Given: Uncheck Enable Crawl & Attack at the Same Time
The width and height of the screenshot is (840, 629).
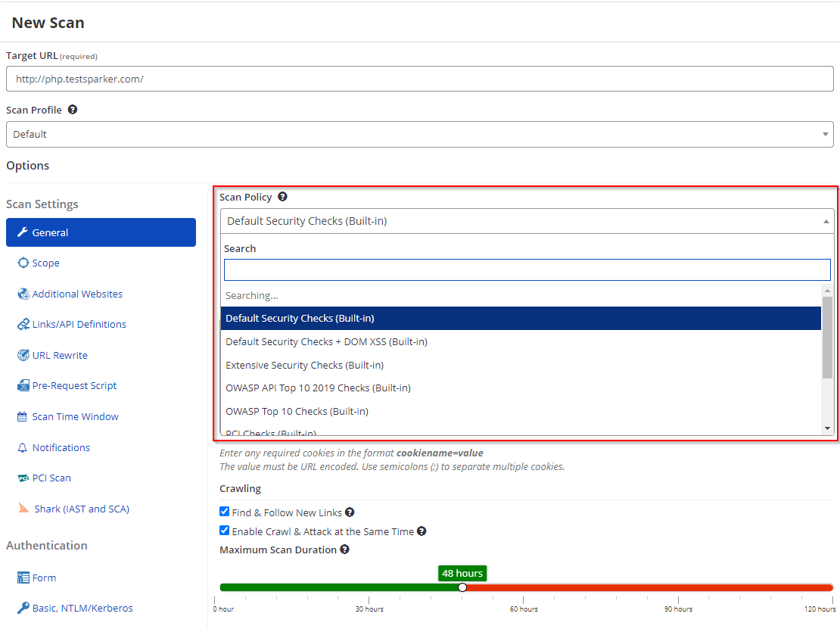Looking at the screenshot, I should click(224, 530).
